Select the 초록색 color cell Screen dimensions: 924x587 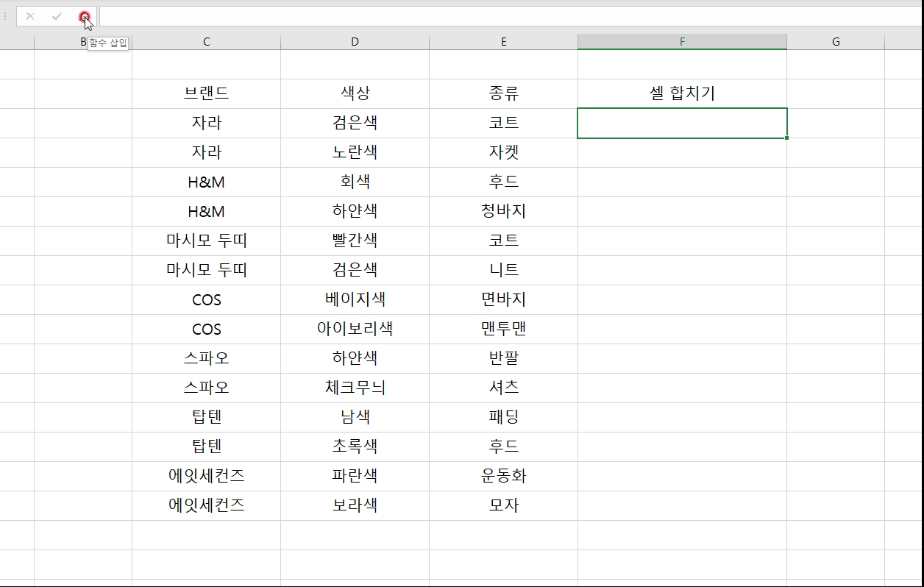pyautogui.click(x=355, y=447)
